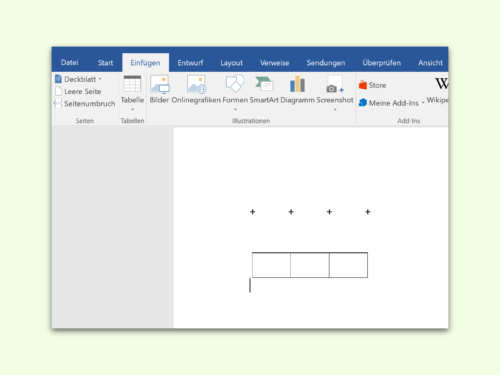Screen dimensions: 500x375
Task: Expand the Deckblatt dropdown arrow
Action: pyautogui.click(x=100, y=79)
